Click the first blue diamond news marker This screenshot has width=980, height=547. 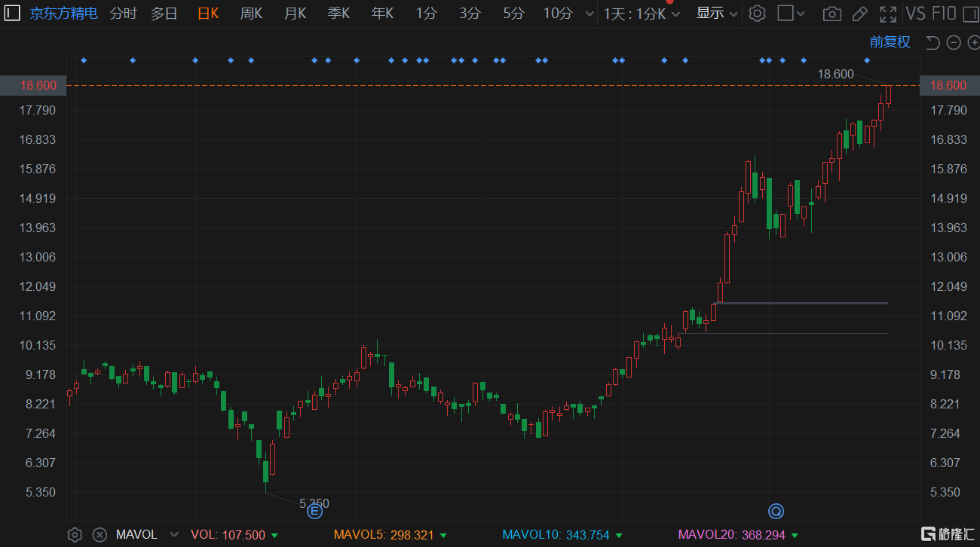click(x=84, y=60)
